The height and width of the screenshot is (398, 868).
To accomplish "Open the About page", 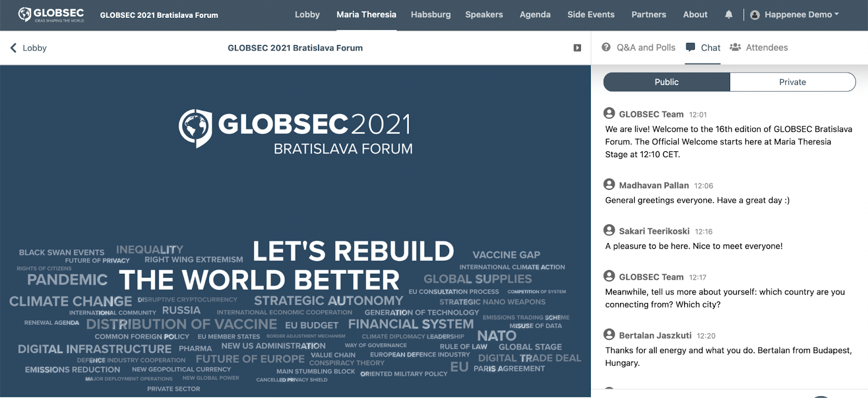I will (x=695, y=15).
